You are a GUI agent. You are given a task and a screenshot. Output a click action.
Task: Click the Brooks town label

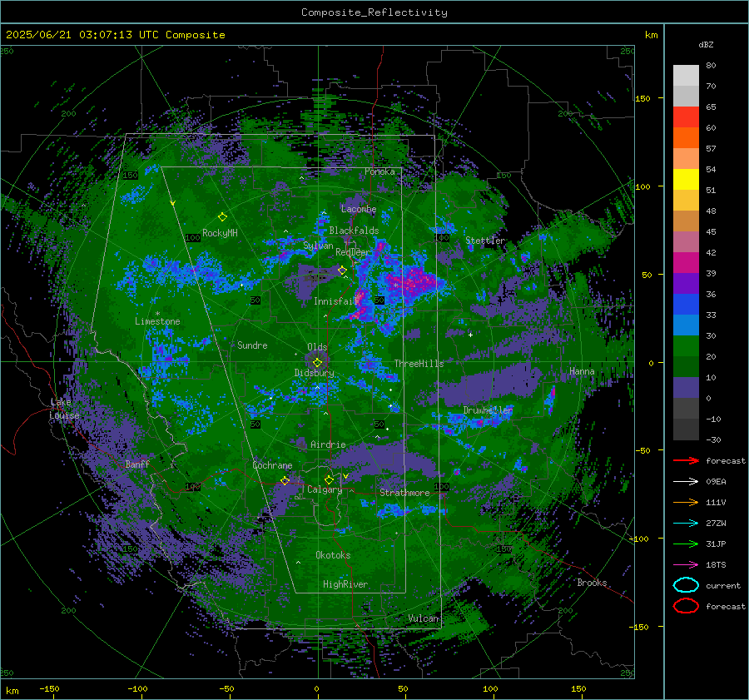[x=592, y=583]
